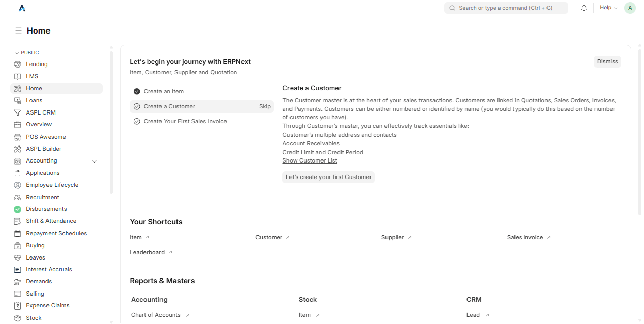Go to Selling workspace in sidebar
Screen dimensions: 644x324
coord(35,294)
